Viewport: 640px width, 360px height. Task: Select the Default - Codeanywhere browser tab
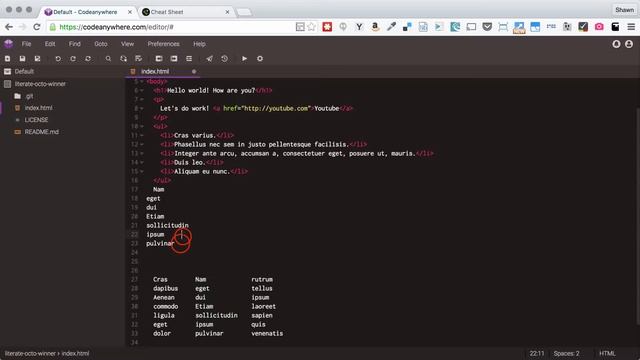[x=89, y=12]
